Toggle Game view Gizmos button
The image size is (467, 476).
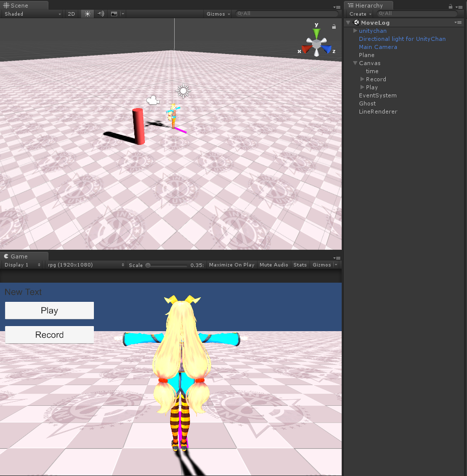[x=322, y=265]
